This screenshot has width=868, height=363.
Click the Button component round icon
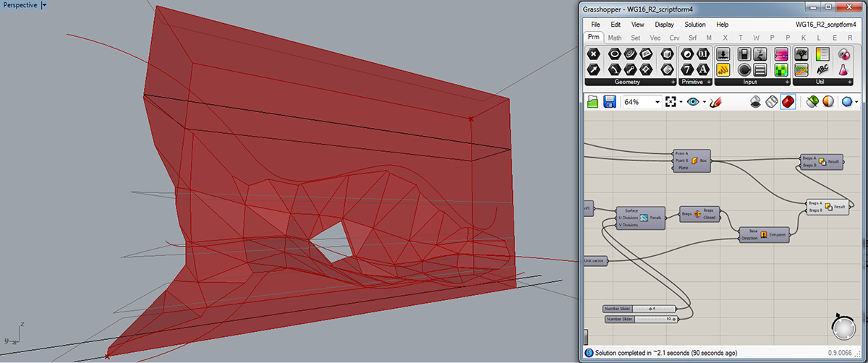[x=744, y=70]
